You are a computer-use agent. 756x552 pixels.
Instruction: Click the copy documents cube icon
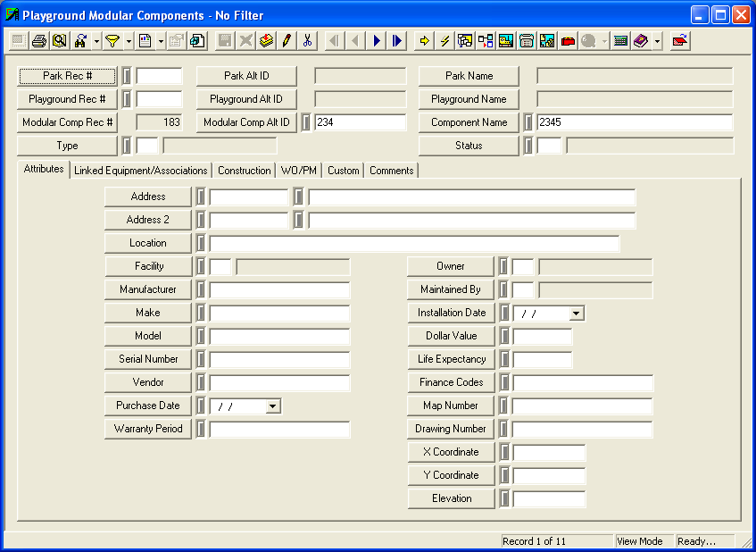(197, 41)
